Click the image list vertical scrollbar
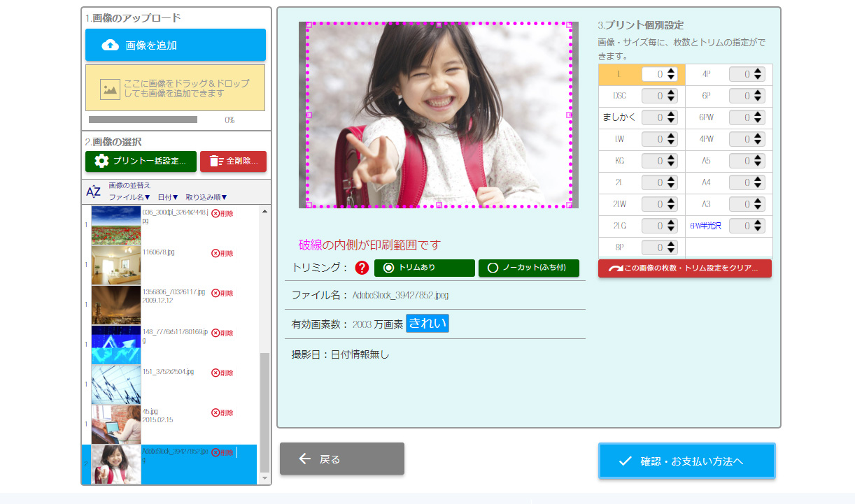 tap(264, 412)
